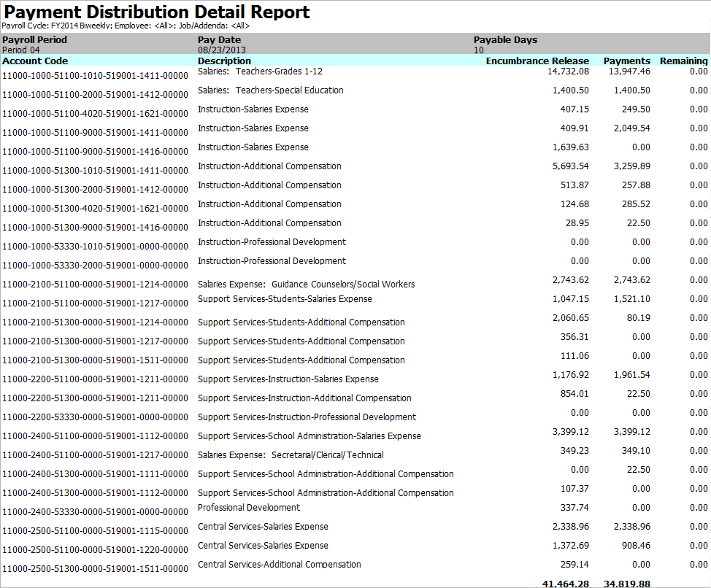The width and height of the screenshot is (711, 588).
Task: Select Salaries Expense: Secretarial/Clerical/Technical row
Action: 291,455
